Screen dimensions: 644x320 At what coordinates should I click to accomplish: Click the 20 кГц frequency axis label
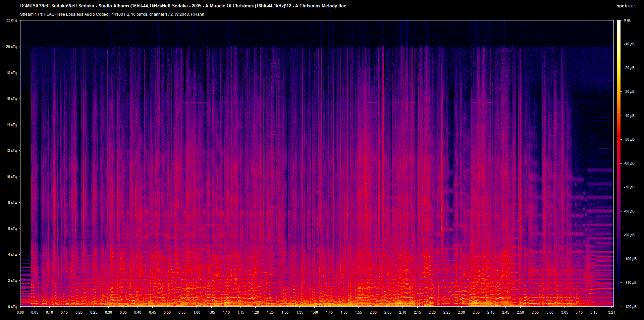(x=11, y=47)
